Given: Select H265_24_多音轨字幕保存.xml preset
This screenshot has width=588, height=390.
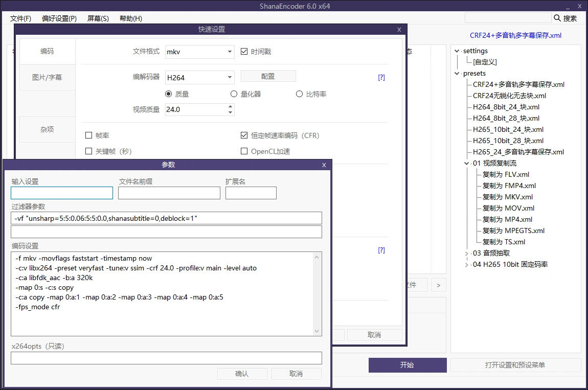Looking at the screenshot, I should tap(518, 152).
